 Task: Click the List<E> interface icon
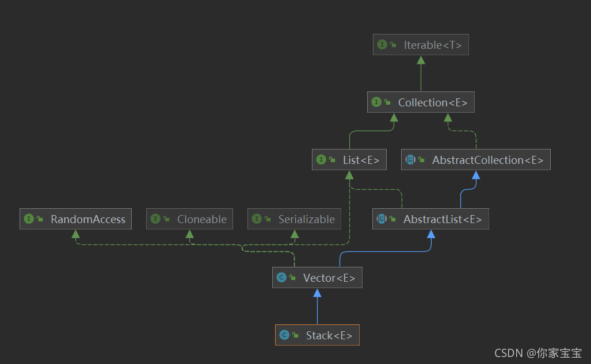tap(321, 159)
